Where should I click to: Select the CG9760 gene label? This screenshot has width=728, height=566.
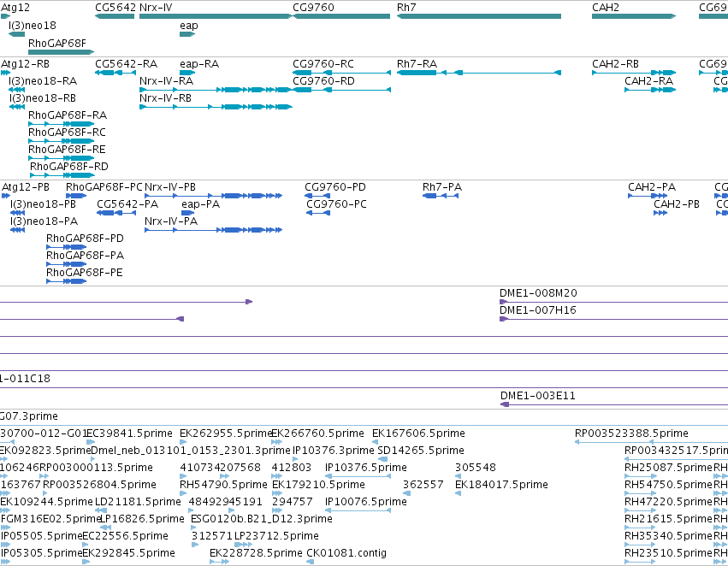pyautogui.click(x=313, y=8)
